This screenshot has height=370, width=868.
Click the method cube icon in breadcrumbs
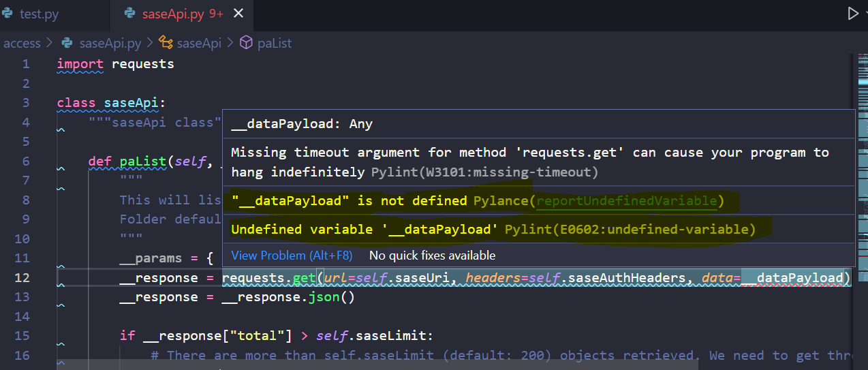pos(247,43)
